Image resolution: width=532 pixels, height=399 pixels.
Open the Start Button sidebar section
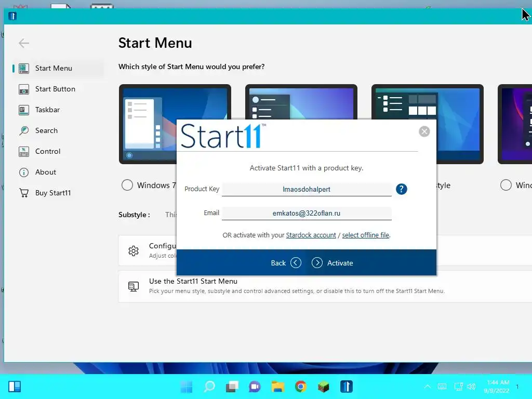point(58,89)
